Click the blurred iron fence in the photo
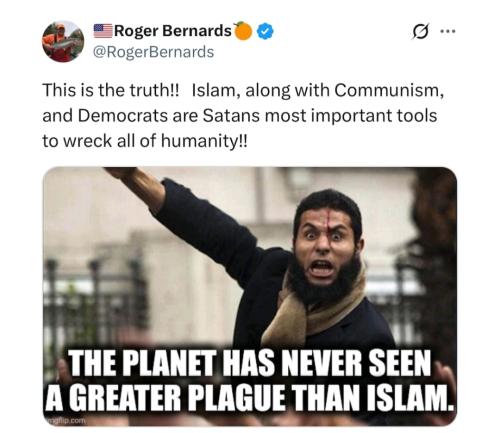This screenshot has height=433, width=500. pyautogui.click(x=95, y=300)
